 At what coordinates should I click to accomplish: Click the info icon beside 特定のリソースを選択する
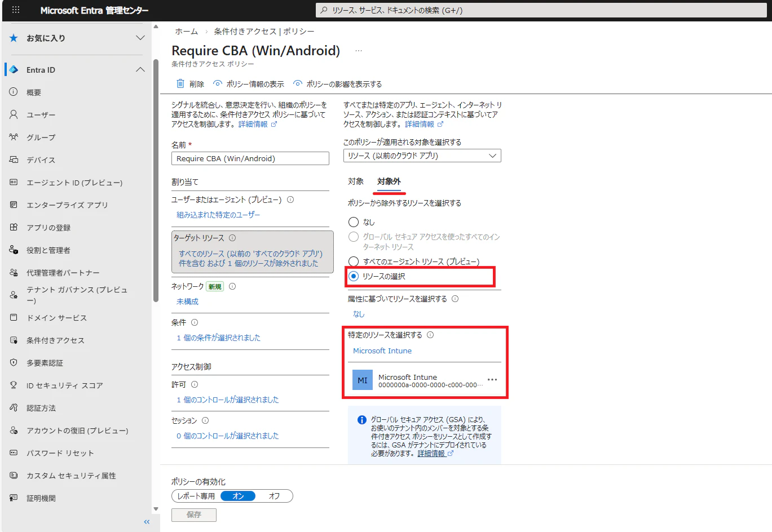[x=430, y=335]
